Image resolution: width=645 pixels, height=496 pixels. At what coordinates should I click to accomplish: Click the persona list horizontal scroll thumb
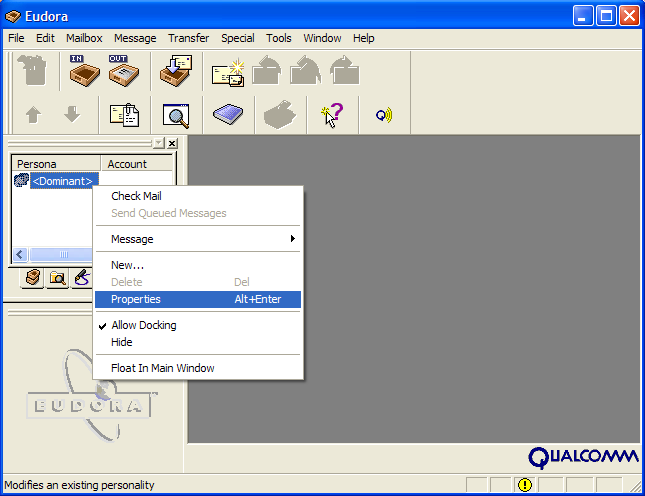click(x=61, y=255)
